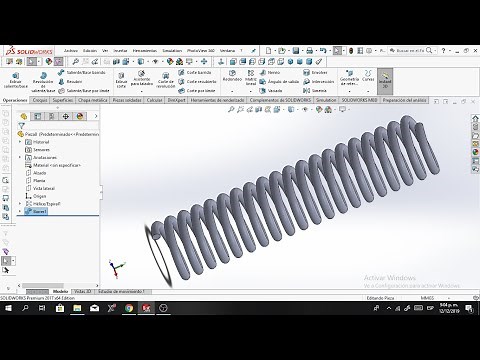480x360 pixels.
Task: Click the Recubrir feature
Action: point(70,81)
